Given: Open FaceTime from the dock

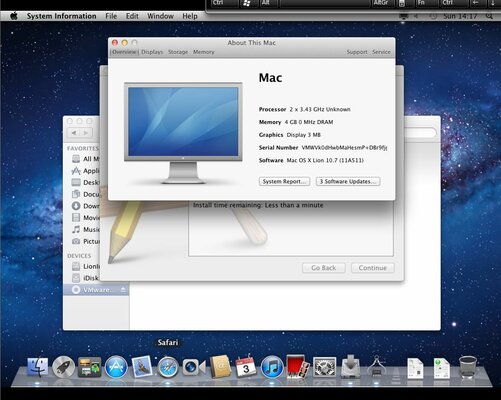Looking at the screenshot, I should [194, 367].
